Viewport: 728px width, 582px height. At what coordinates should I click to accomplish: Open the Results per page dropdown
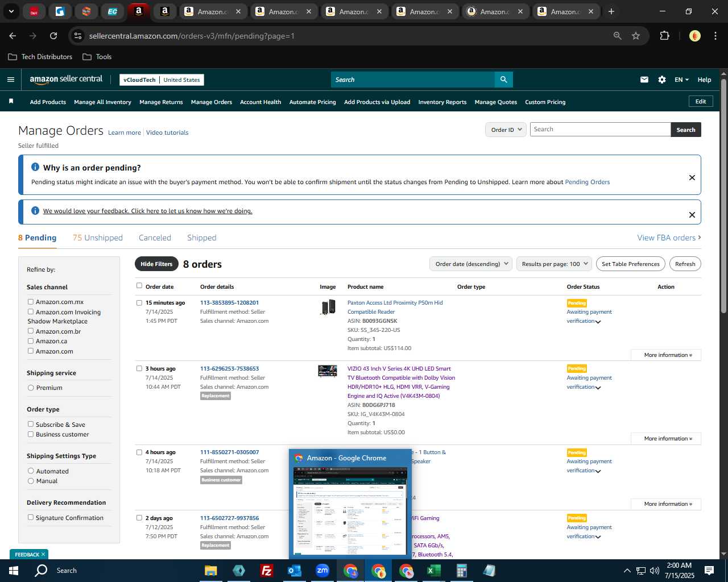[555, 264]
